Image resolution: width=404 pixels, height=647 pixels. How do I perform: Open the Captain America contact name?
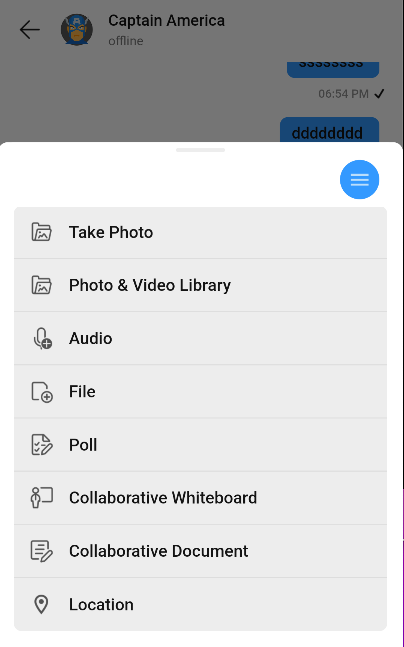[166, 21]
